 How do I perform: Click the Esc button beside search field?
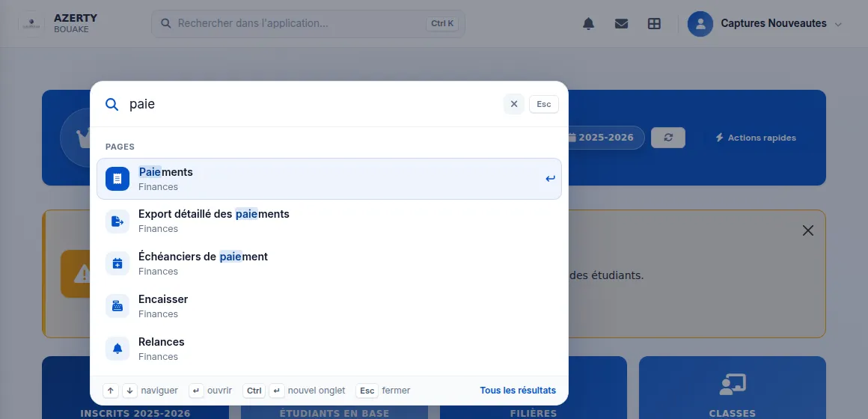[x=543, y=104]
